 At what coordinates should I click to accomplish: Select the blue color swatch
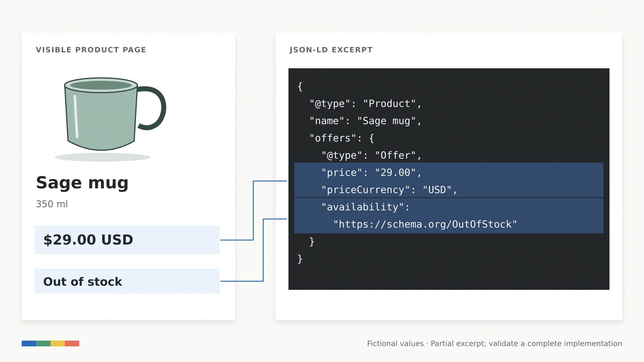click(29, 343)
